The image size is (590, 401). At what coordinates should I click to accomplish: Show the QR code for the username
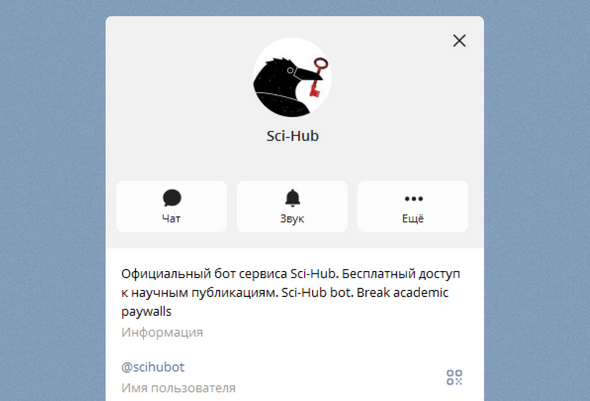[x=454, y=377]
